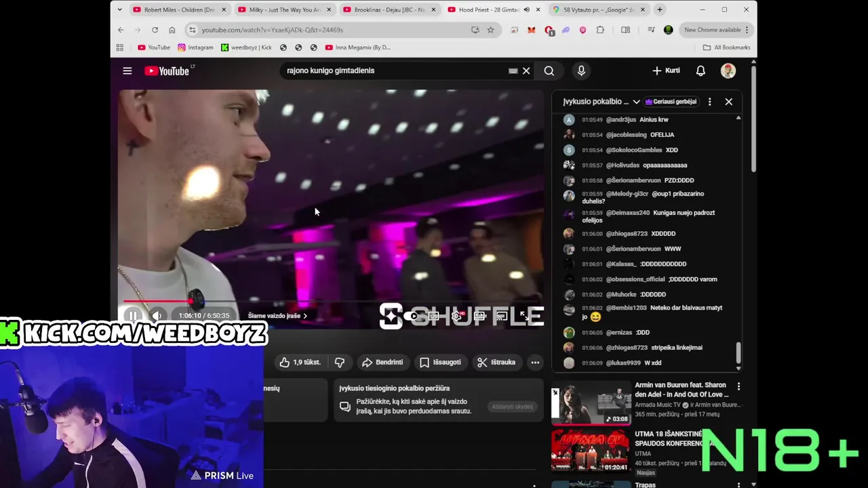Close the Hood Priest tab
The width and height of the screenshot is (868, 488).
(538, 9)
